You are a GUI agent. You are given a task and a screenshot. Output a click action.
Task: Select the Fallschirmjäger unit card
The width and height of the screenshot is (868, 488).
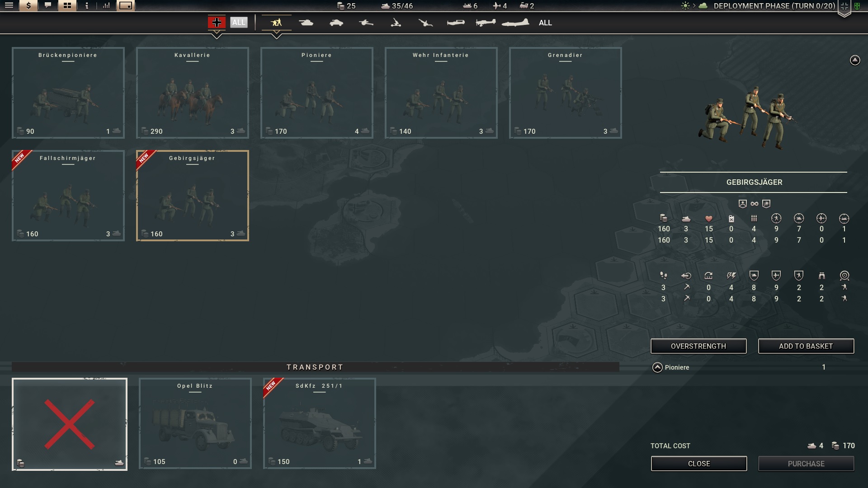pos(68,196)
